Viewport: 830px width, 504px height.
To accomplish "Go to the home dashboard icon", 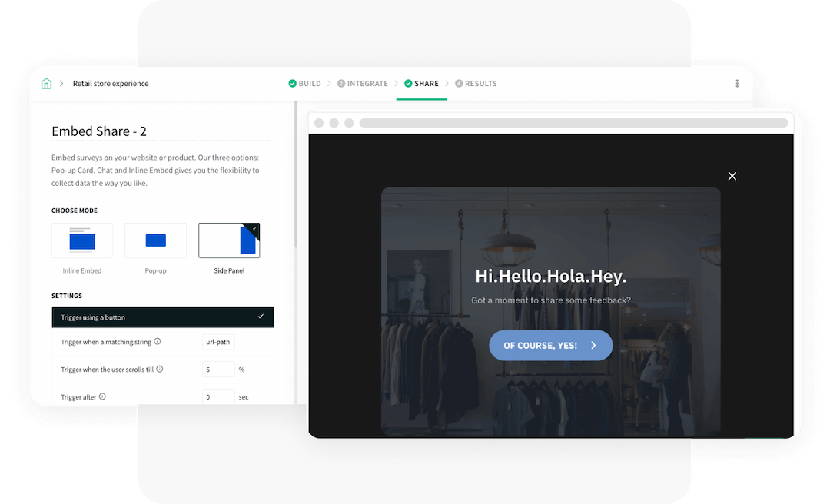I will tap(46, 84).
